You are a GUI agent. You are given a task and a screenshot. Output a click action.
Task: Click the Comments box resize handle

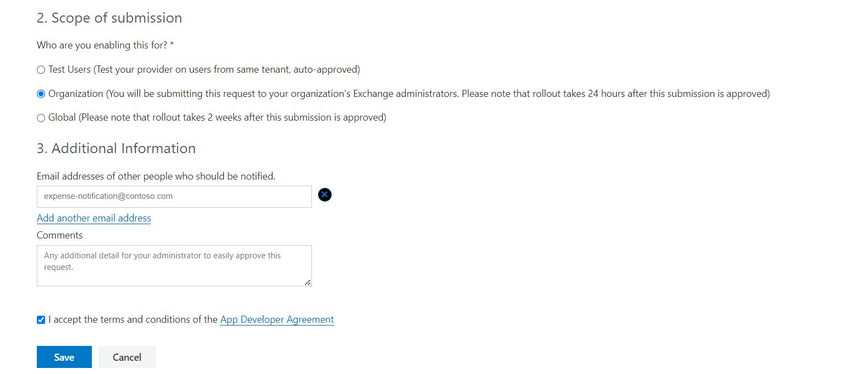coord(307,282)
